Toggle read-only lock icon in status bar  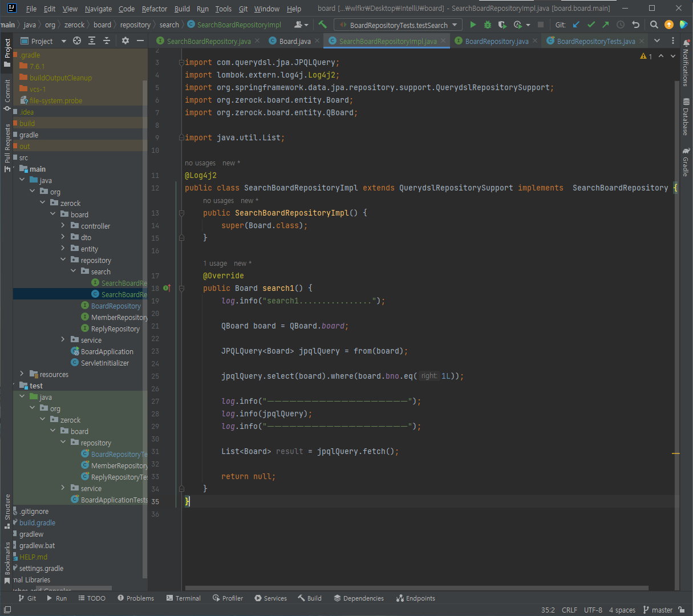682,610
